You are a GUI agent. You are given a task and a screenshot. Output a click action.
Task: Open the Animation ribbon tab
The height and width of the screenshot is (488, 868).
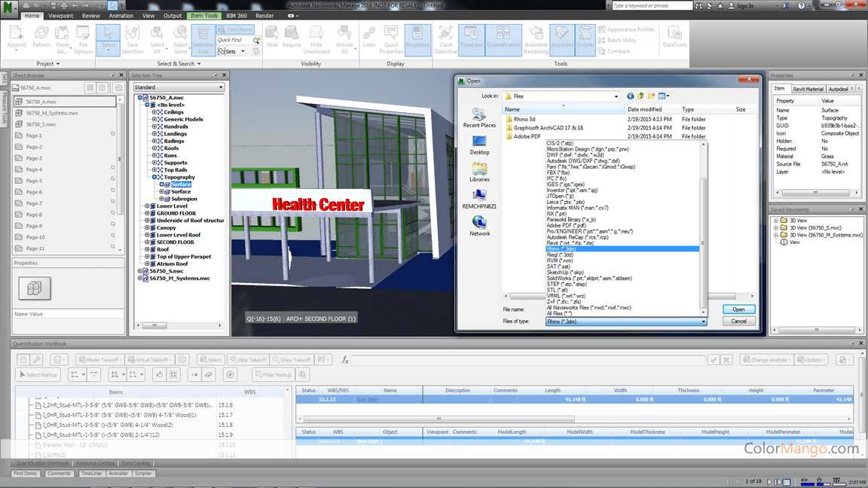point(121,16)
